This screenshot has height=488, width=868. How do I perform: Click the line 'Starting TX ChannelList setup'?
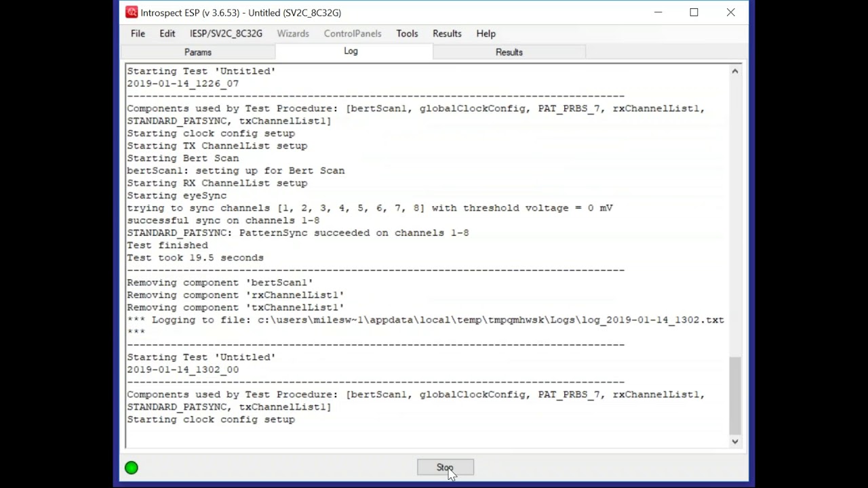tap(217, 146)
